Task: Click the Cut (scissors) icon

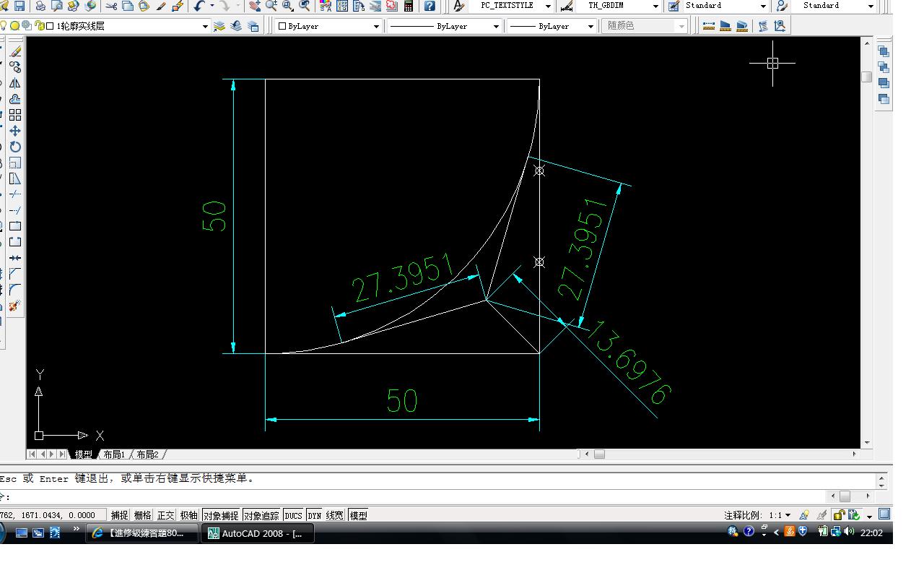Action: (x=111, y=6)
